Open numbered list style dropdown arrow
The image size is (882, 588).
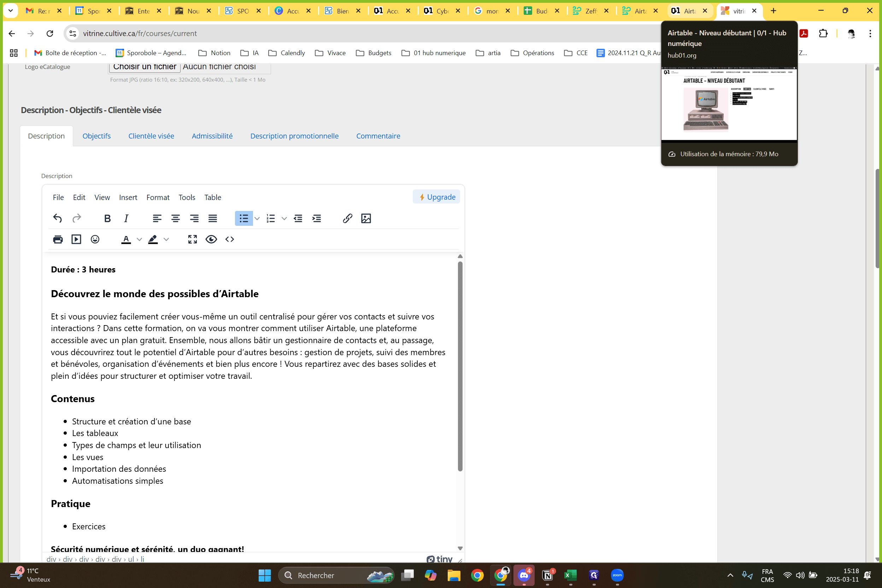(x=284, y=218)
